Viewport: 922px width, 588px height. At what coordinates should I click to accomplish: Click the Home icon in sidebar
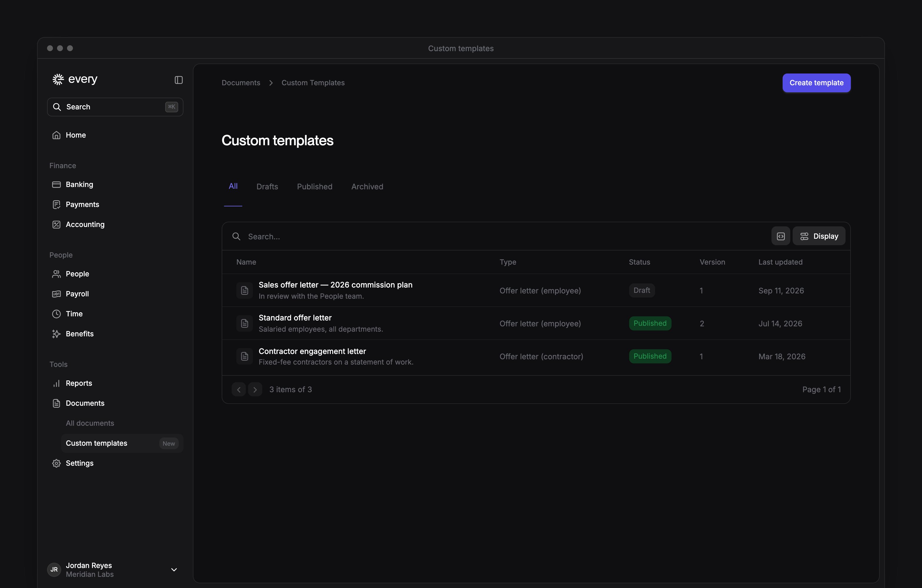point(56,135)
